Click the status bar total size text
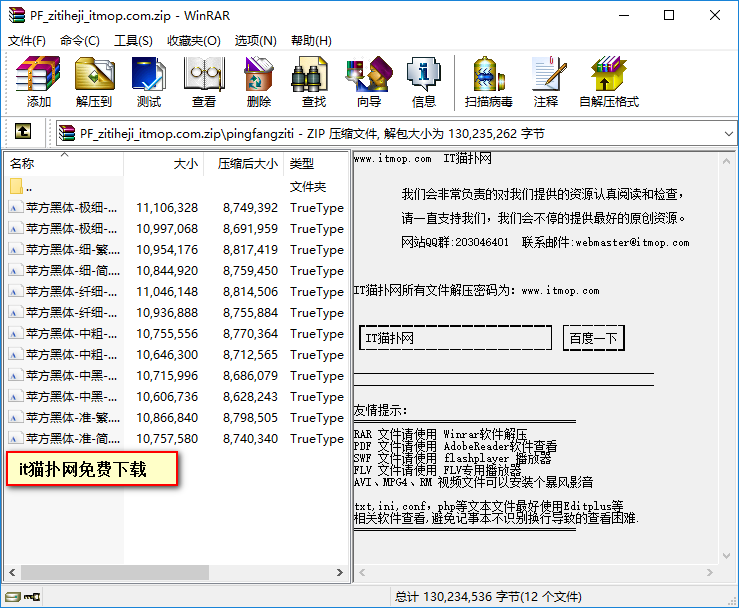The image size is (739, 608). tap(488, 597)
